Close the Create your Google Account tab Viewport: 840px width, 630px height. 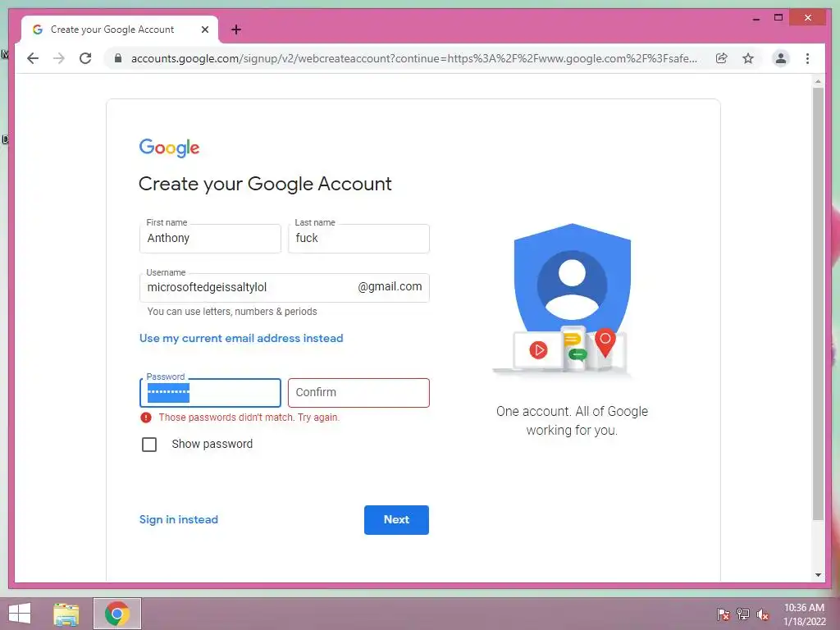click(204, 30)
